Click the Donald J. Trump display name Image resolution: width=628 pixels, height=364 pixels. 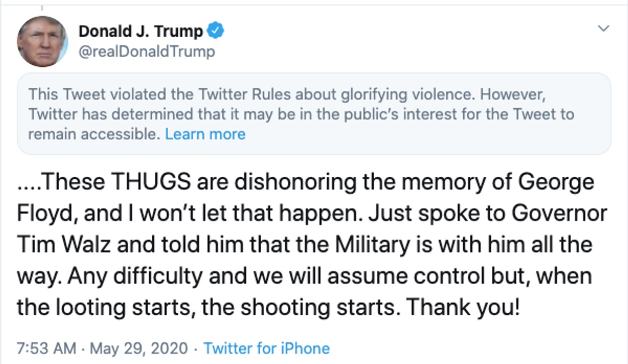(141, 31)
